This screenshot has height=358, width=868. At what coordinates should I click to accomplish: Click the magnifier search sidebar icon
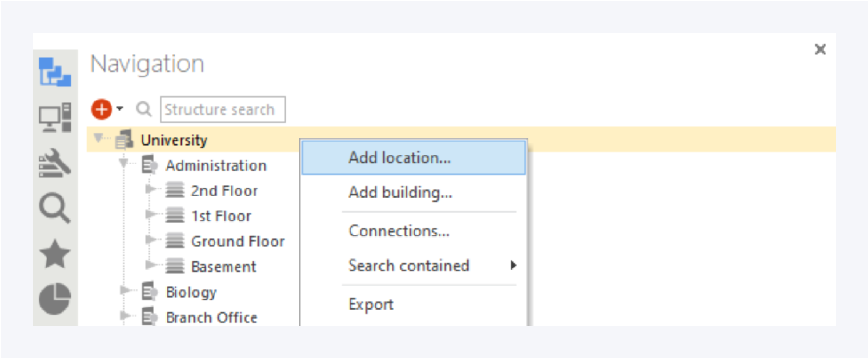coord(55,208)
